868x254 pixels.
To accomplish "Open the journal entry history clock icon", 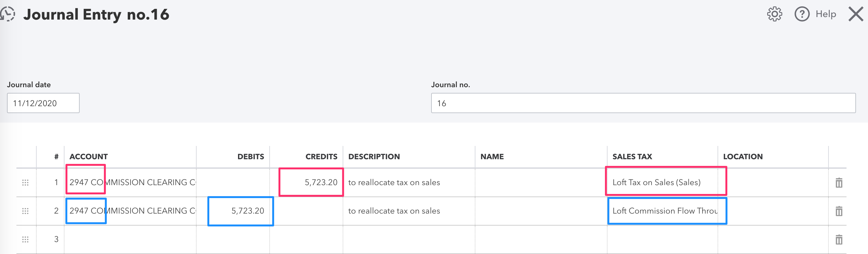I will point(7,14).
